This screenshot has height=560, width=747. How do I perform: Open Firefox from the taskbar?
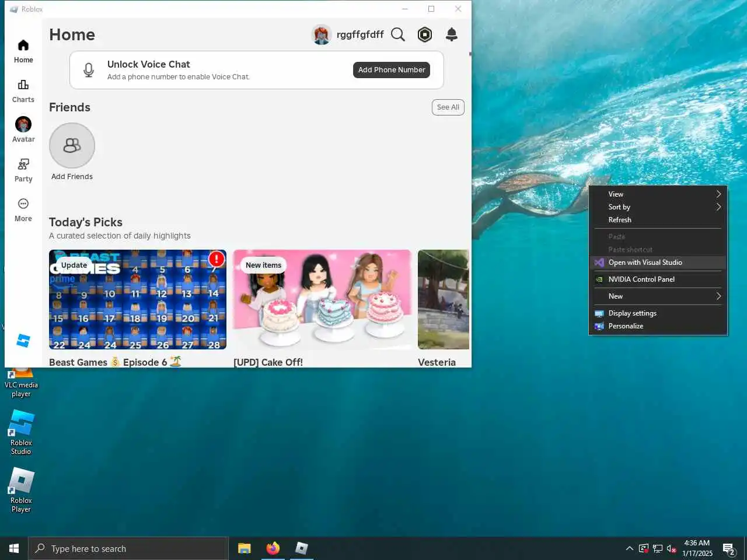click(273, 548)
